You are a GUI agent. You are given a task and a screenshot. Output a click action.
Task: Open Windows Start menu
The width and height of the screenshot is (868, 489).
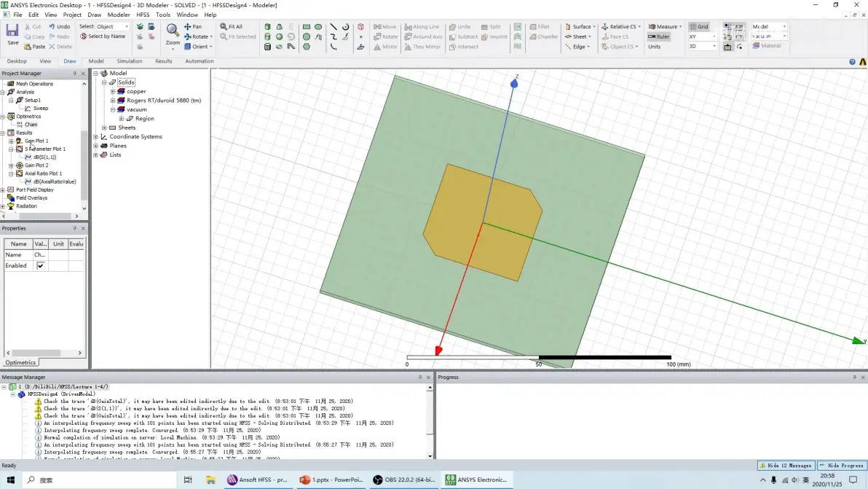tap(10, 480)
